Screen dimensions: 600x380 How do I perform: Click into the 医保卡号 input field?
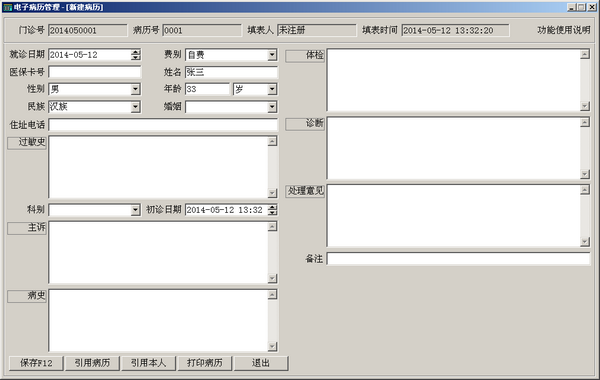95,72
